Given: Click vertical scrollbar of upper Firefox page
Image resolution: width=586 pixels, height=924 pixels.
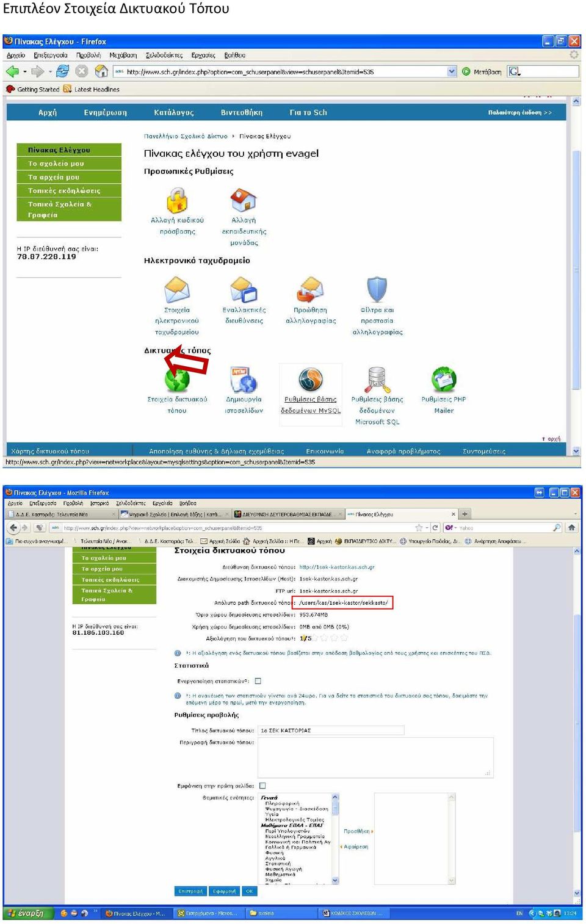Looking at the screenshot, I should [x=576, y=275].
